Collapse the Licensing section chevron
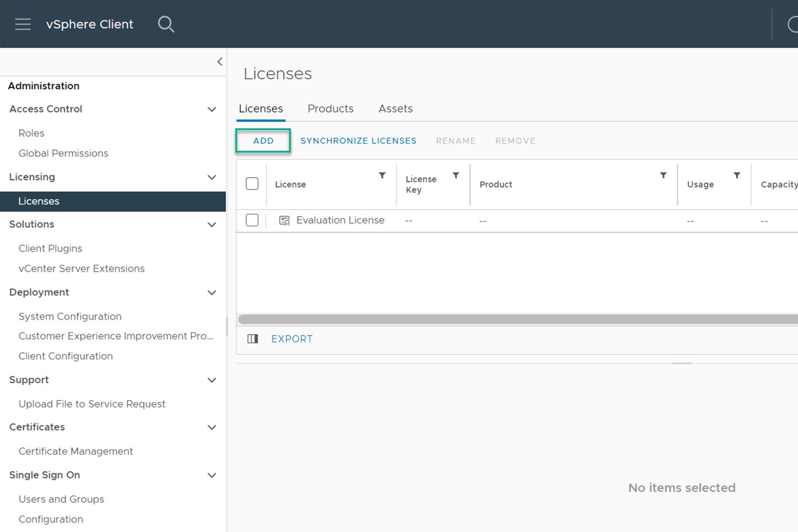Image resolution: width=798 pixels, height=532 pixels. [212, 177]
